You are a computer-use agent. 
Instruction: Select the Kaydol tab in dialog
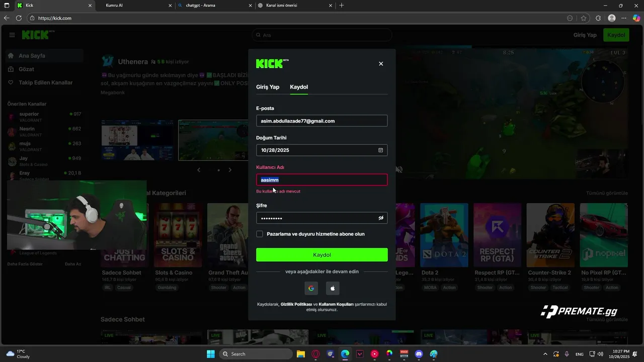pos(299,87)
